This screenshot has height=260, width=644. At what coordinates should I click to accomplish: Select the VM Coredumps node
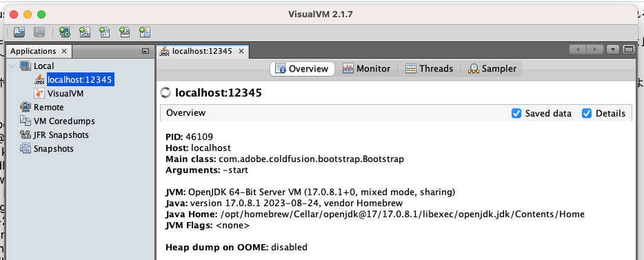pos(57,121)
